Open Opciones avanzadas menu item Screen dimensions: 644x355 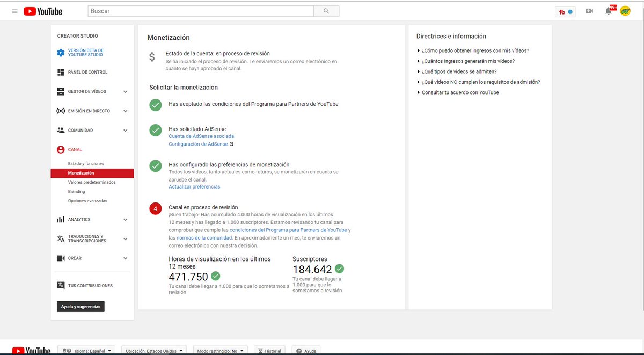point(87,201)
